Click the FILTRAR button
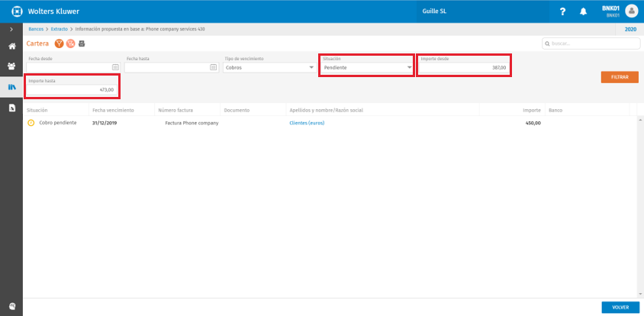 point(620,77)
